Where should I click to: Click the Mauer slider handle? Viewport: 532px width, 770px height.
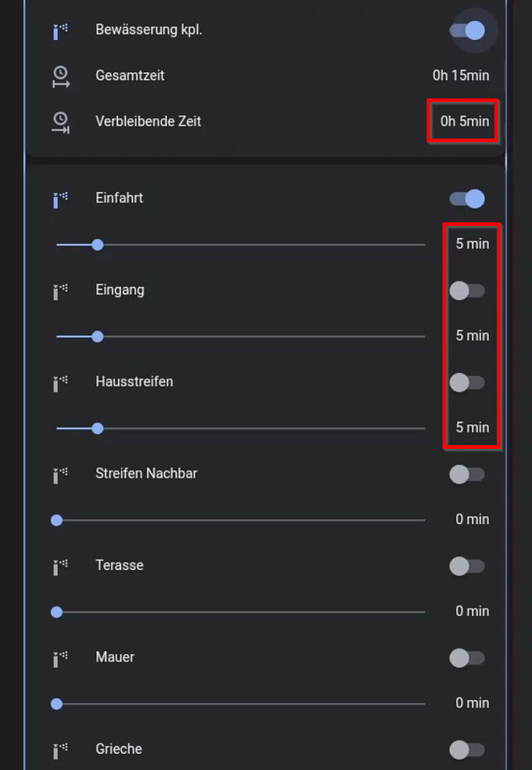tap(56, 704)
